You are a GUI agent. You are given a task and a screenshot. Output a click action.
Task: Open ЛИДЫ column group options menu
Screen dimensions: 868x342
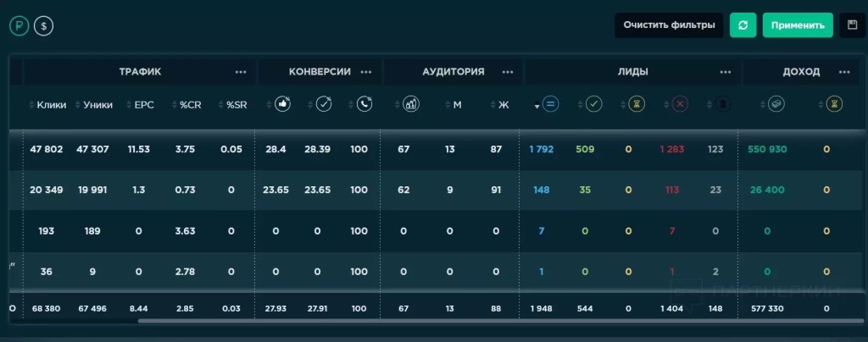[726, 72]
